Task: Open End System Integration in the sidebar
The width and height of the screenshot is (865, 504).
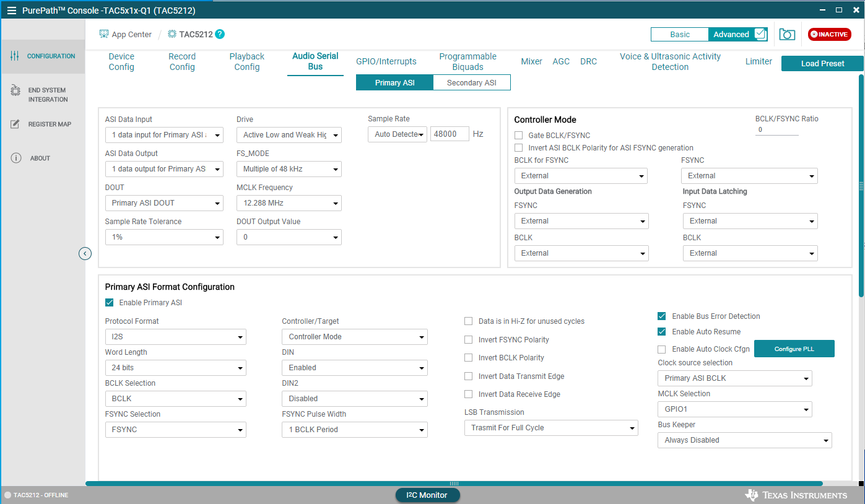Action: 43,95
